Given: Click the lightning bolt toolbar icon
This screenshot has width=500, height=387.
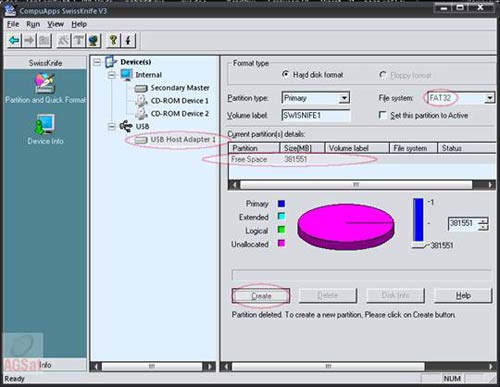Looking at the screenshot, I should (x=128, y=41).
